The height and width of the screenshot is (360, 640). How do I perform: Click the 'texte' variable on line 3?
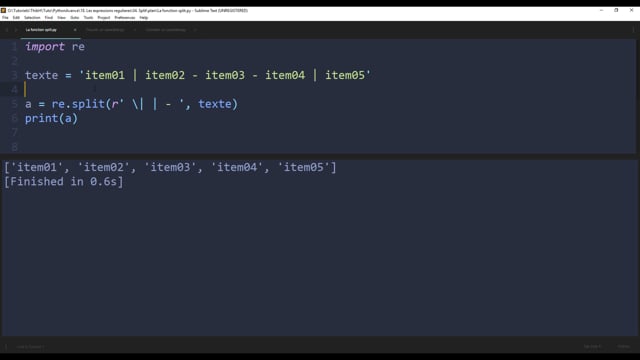(41, 75)
